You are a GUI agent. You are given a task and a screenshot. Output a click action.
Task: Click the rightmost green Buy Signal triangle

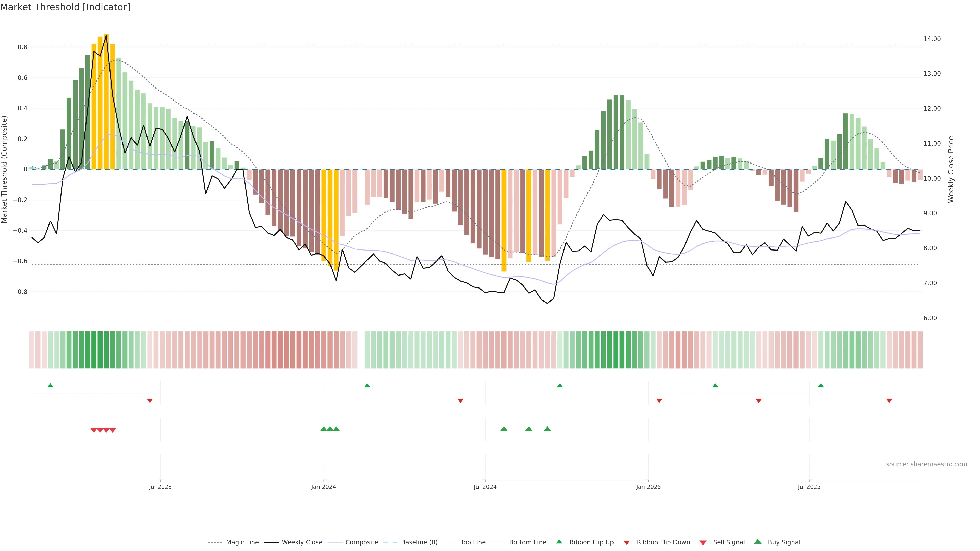tap(547, 429)
